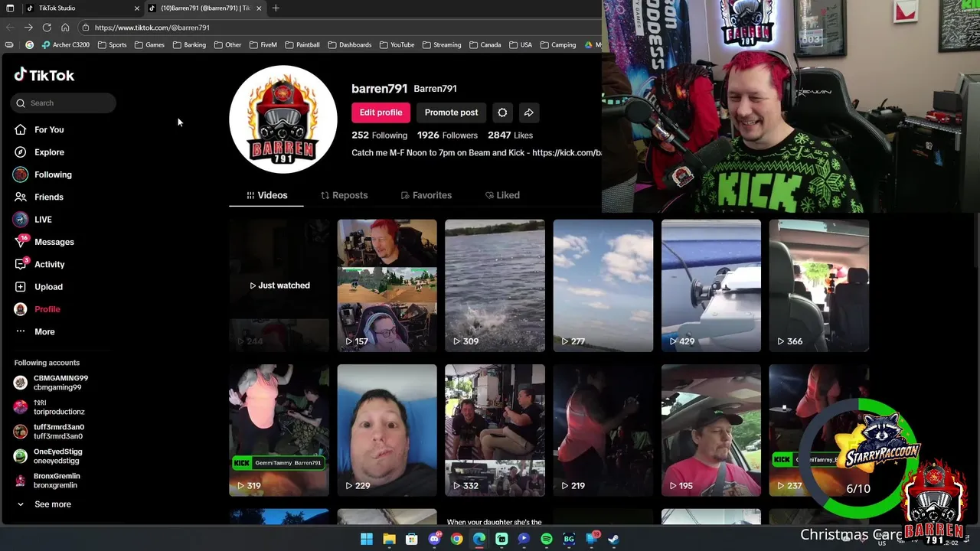Image resolution: width=980 pixels, height=551 pixels.
Task: Click the Promote post button
Action: [451, 112]
